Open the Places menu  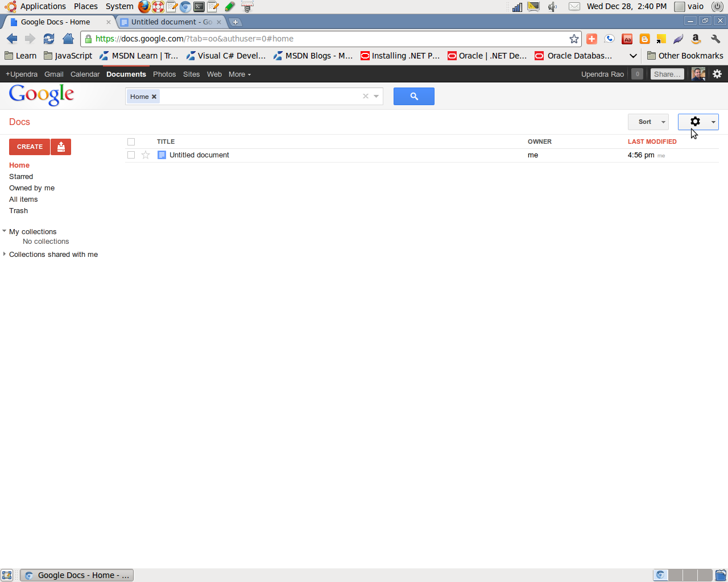point(86,6)
